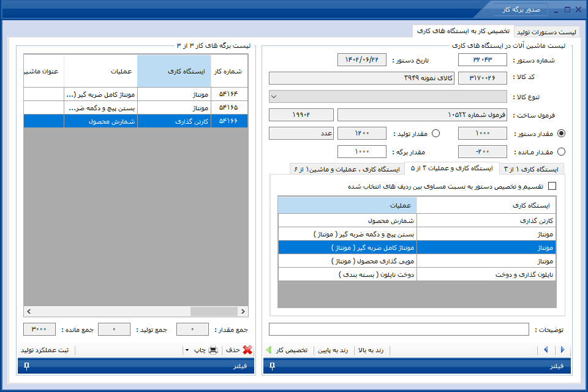Click the work sheet list scrollbar thumb
Image resolution: width=588 pixels, height=392 pixels.
coord(214,311)
